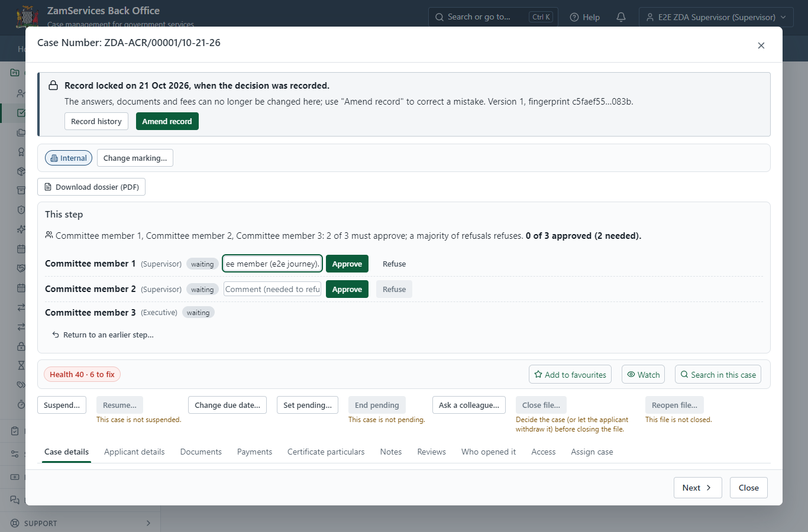The image size is (808, 532).
Task: Click Set pending...
Action: click(x=308, y=405)
